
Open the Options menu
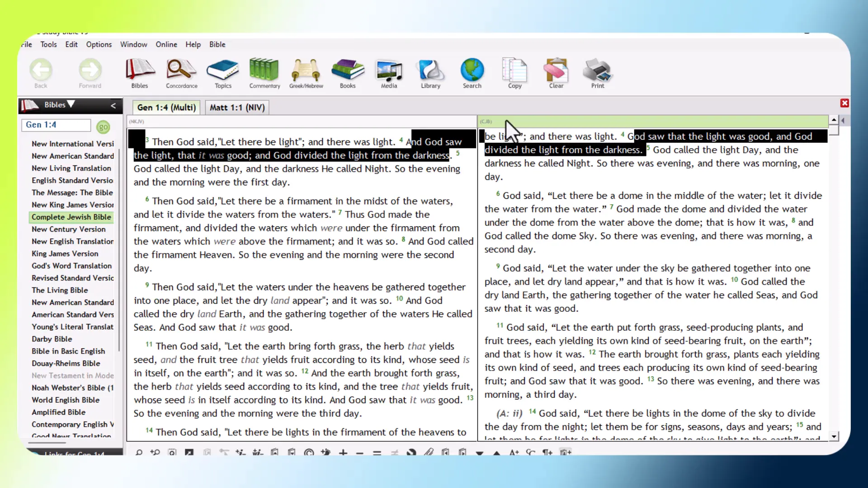(99, 44)
